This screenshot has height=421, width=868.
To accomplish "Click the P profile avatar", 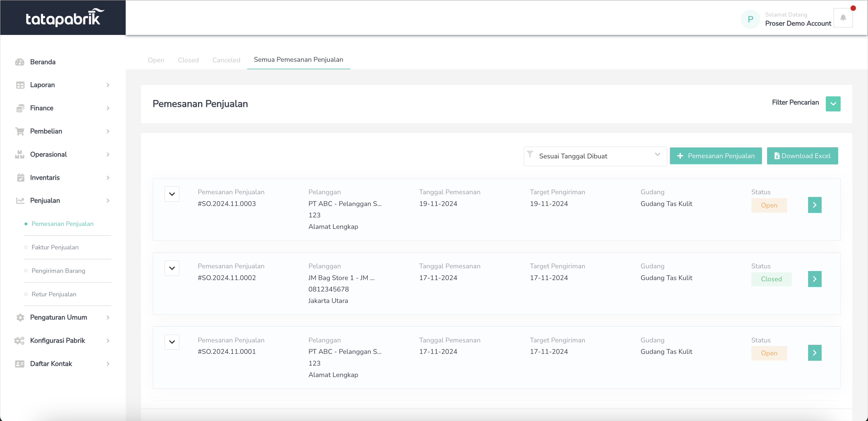I will click(750, 19).
